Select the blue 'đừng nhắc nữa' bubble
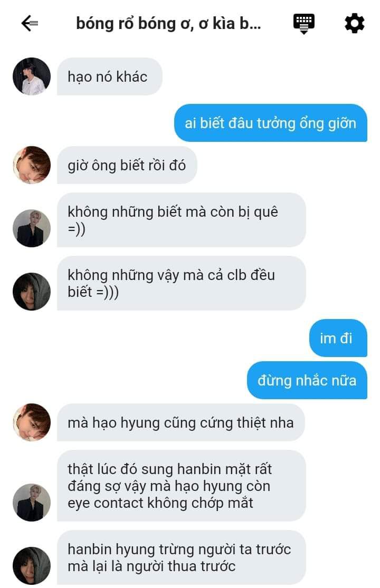This screenshot has height=588, width=380. 307,380
